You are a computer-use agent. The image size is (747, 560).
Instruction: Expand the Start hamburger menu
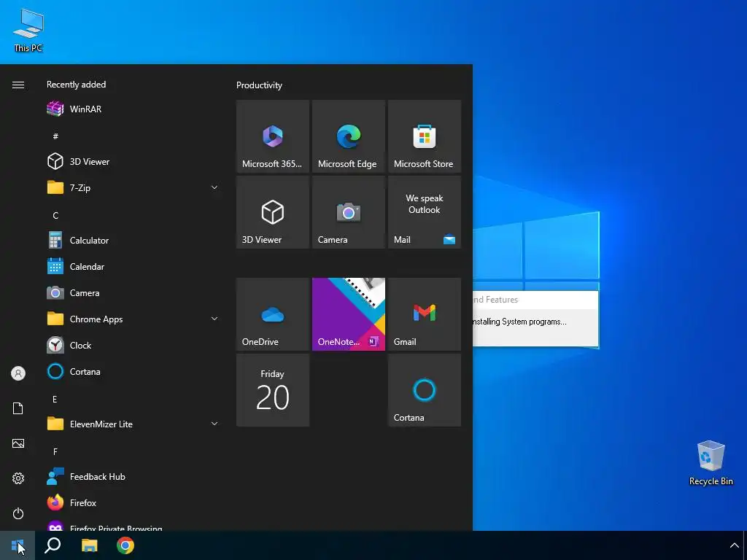coord(18,85)
